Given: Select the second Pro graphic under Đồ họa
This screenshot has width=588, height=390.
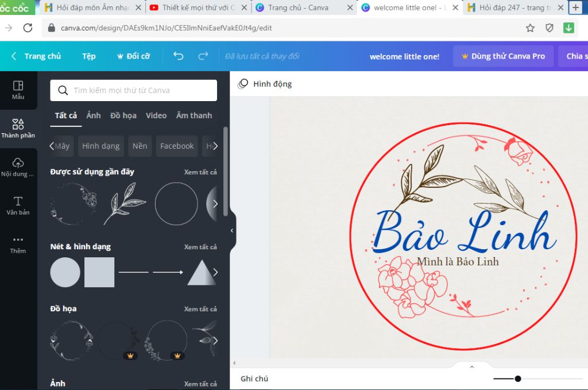Looking at the screenshot, I should click(118, 341).
